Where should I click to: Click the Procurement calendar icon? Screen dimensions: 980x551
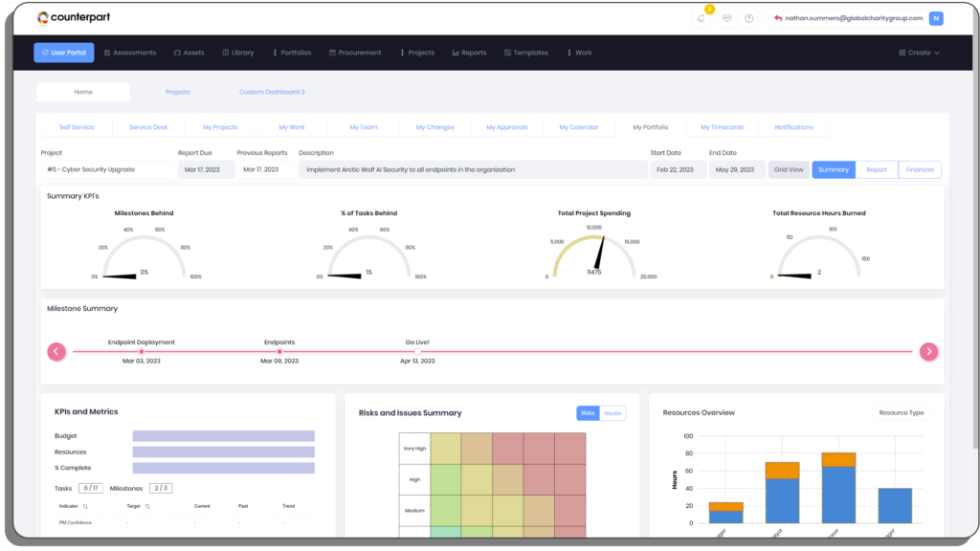[332, 53]
